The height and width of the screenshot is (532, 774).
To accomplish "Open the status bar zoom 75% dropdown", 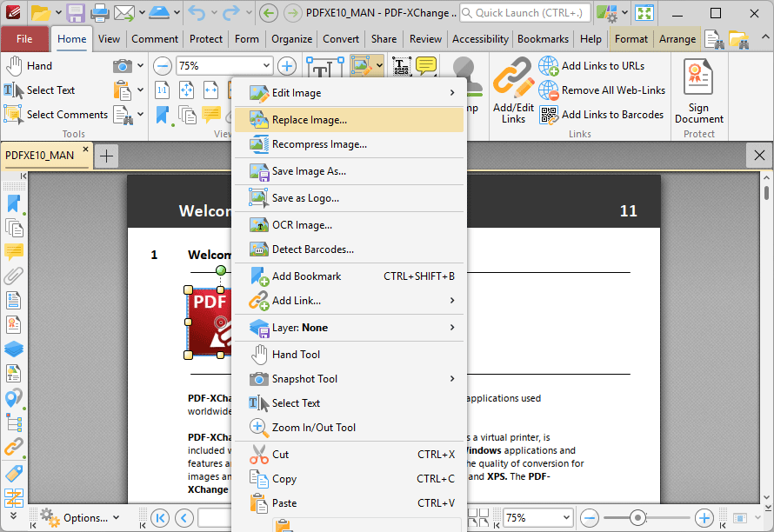I will [x=565, y=518].
